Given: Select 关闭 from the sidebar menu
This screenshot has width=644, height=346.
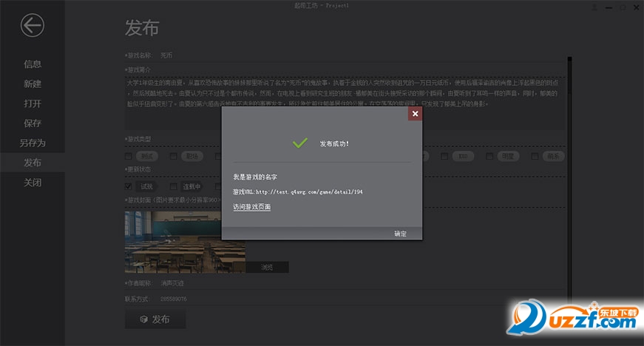Looking at the screenshot, I should [33, 183].
